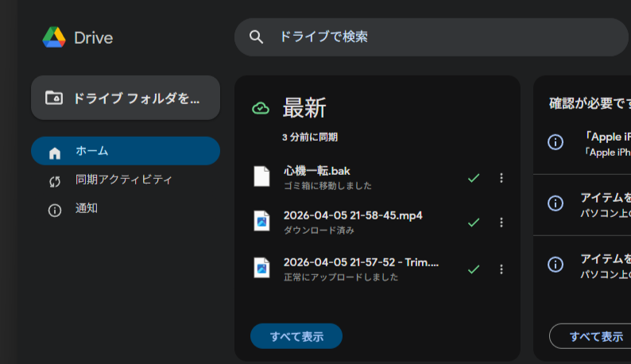631x364 pixels.
Task: Open more options for 21-57-52 - Trim file
Action: click(x=501, y=269)
